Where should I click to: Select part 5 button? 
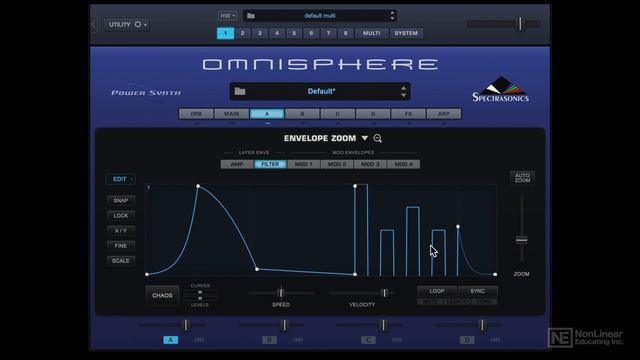[x=294, y=33]
